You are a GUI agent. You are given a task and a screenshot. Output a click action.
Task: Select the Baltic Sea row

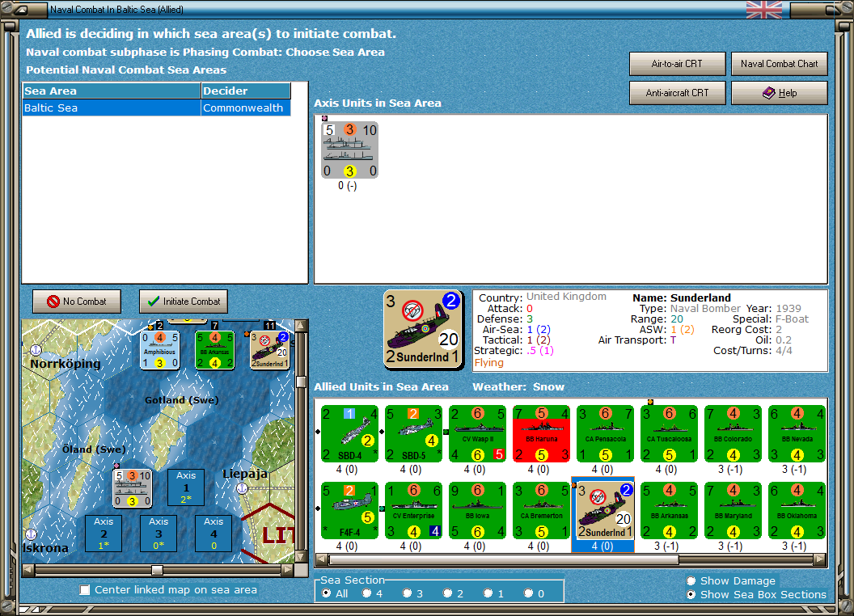pos(156,108)
